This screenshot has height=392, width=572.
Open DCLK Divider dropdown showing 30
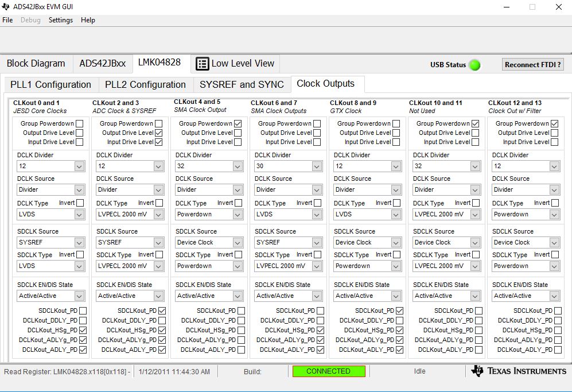(x=317, y=166)
